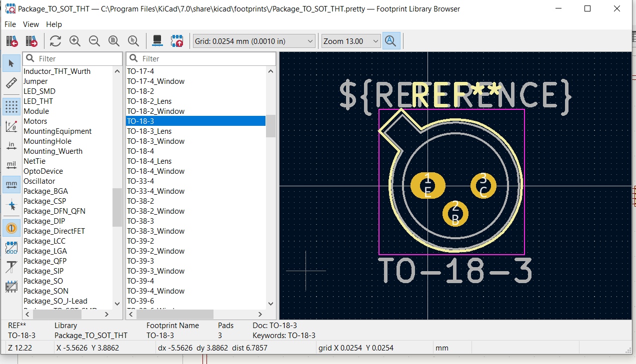Switch units to millimeters
636x364 pixels.
[11, 185]
